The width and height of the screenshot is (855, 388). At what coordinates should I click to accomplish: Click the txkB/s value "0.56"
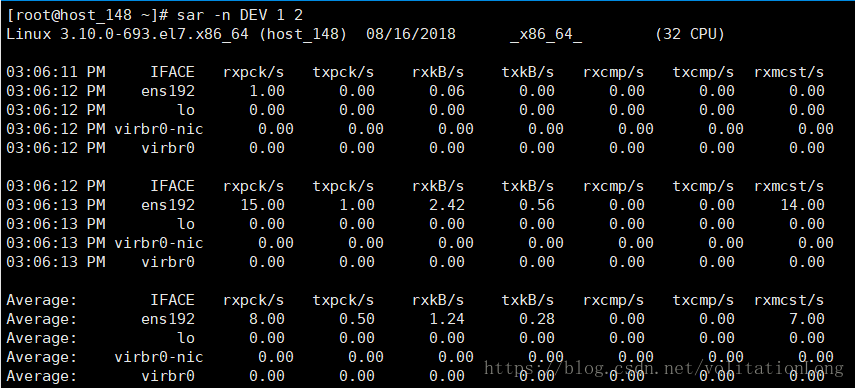pos(537,205)
